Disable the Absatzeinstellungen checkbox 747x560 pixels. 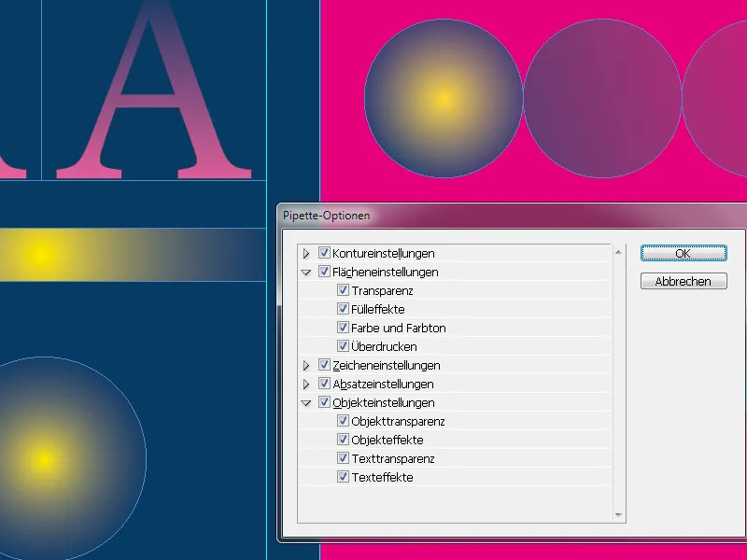324,384
